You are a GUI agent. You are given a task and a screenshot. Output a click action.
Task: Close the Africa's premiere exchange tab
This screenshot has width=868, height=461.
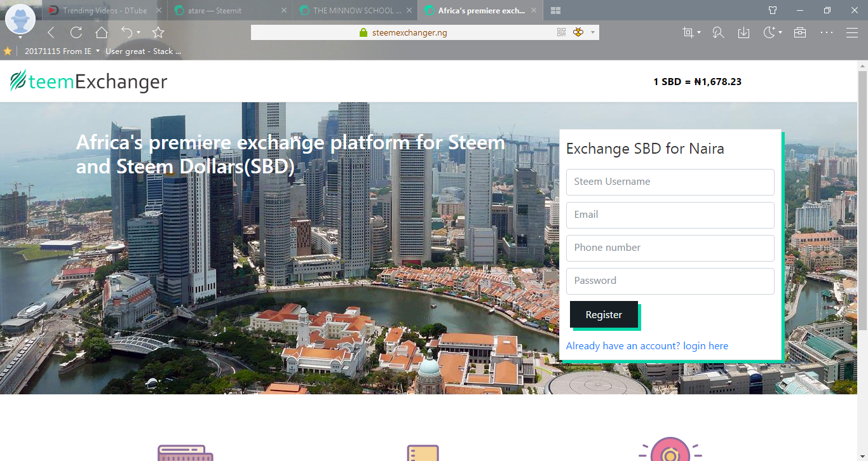[533, 10]
